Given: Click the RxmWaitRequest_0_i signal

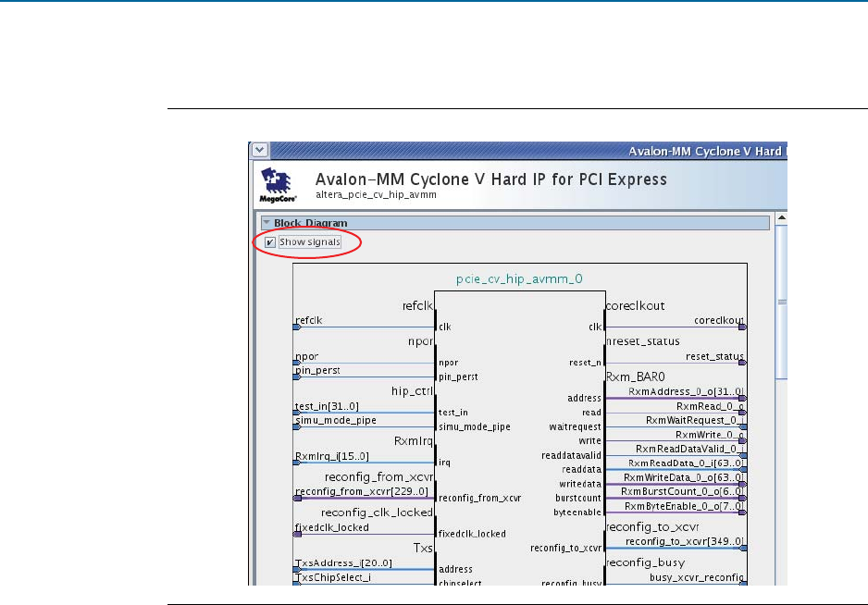Looking at the screenshot, I should click(695, 421).
